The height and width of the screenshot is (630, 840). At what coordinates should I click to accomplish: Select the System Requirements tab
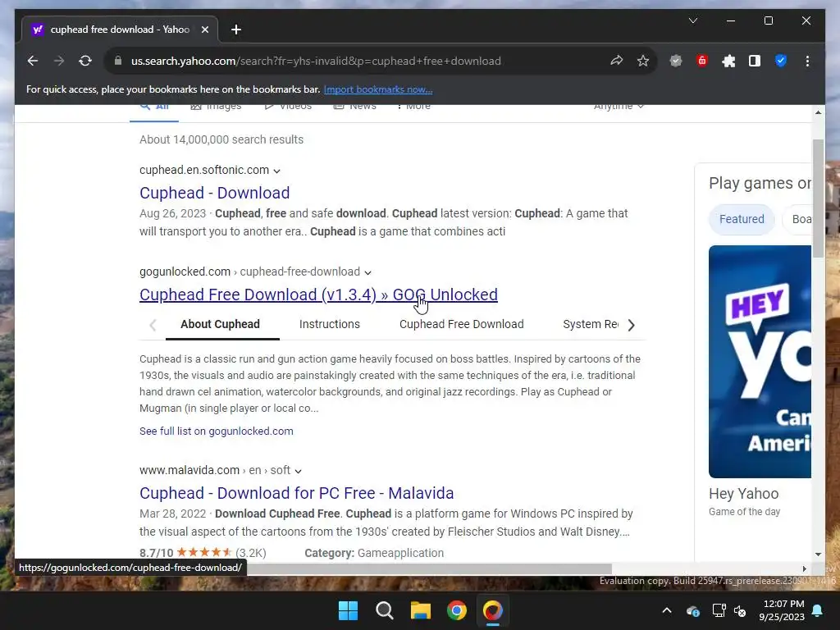click(591, 324)
